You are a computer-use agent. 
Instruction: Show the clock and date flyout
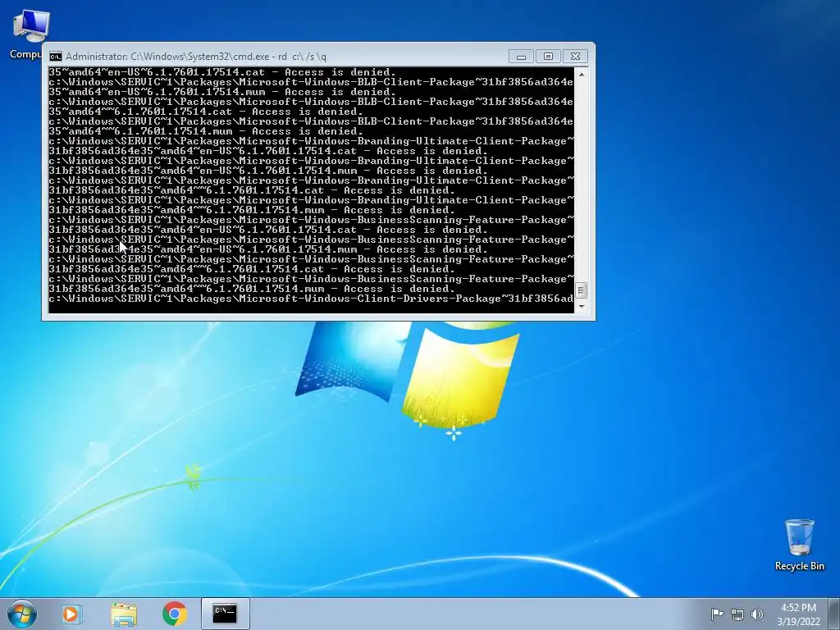point(798,614)
